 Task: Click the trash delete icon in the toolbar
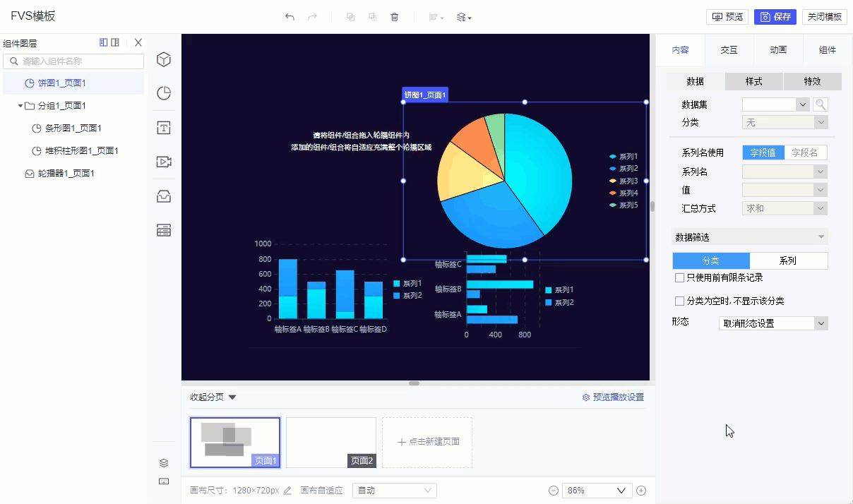pyautogui.click(x=395, y=17)
